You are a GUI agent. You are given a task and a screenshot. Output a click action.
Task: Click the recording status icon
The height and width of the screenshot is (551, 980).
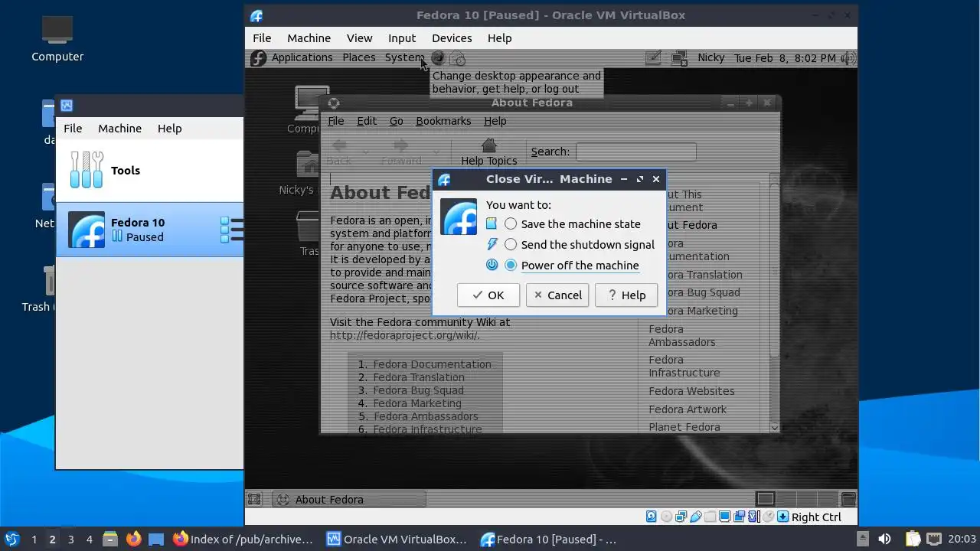[x=739, y=517]
